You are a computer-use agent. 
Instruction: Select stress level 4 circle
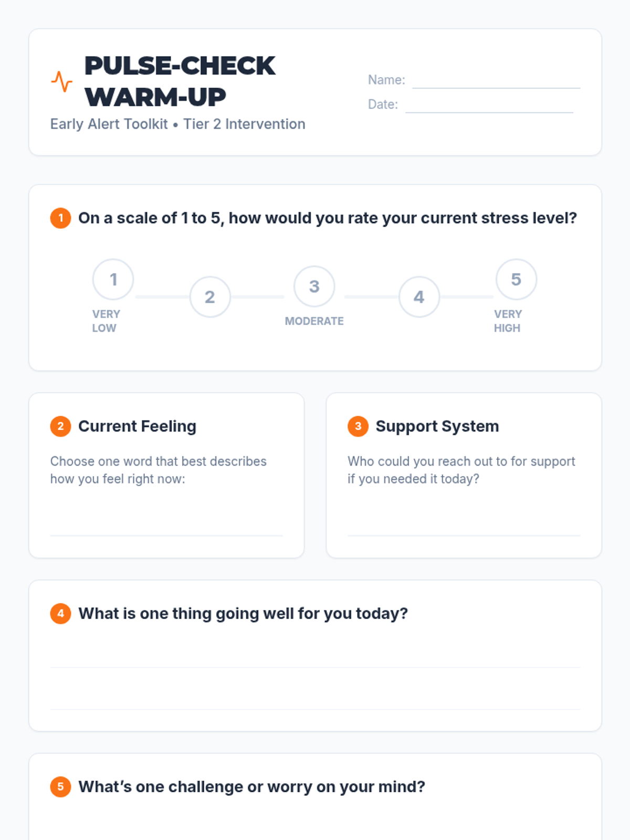click(419, 297)
